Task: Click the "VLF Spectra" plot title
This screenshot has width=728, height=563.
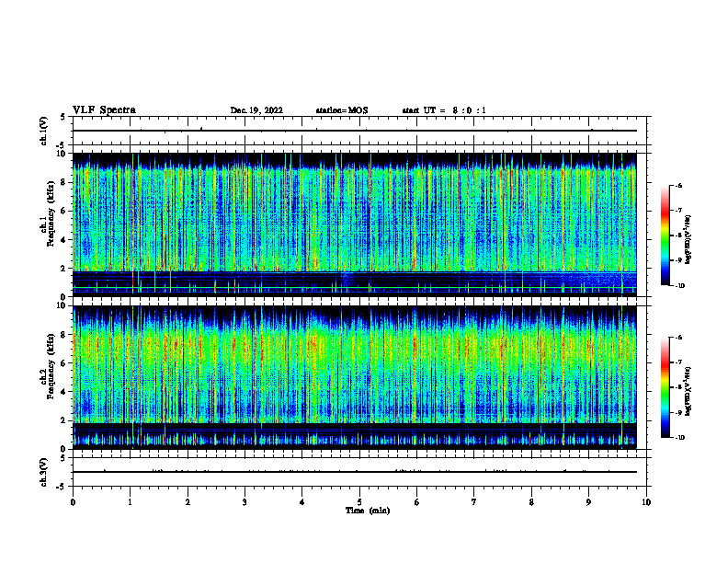Action: (x=104, y=110)
